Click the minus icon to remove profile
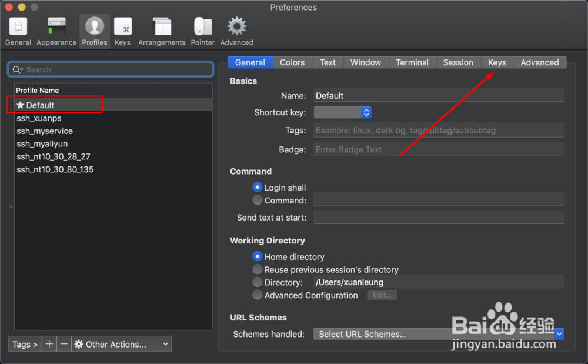 (64, 344)
